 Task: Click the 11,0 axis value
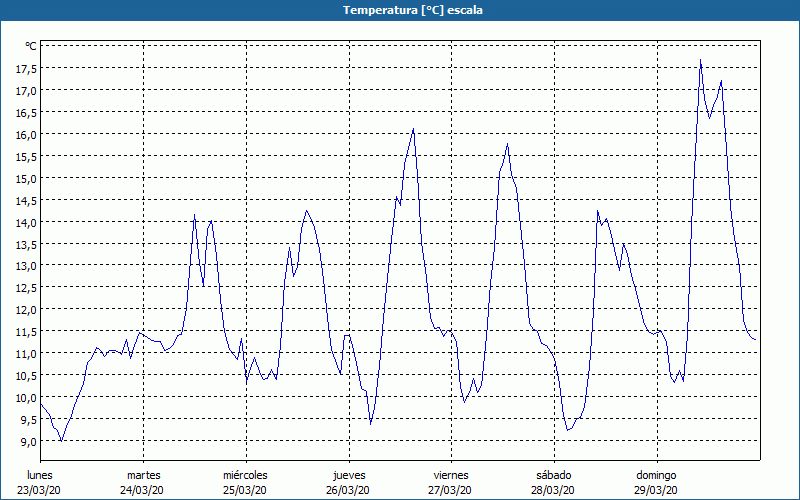[x=26, y=353]
